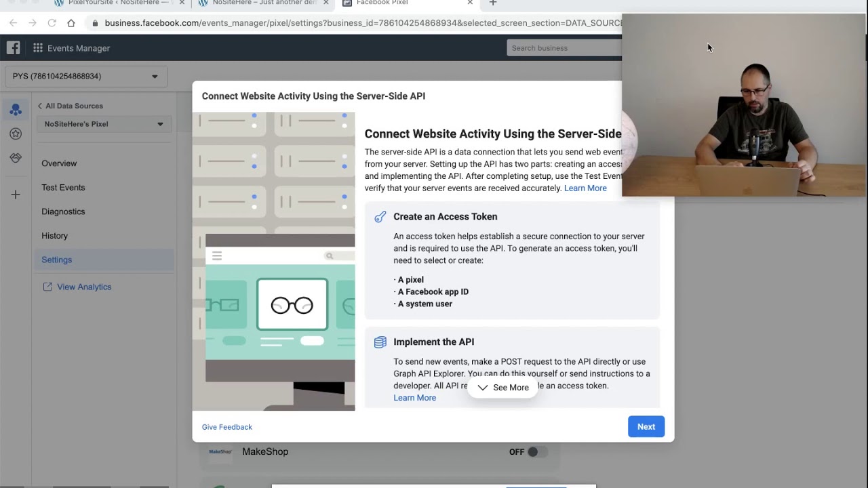868x488 pixels.
Task: Click the "A system user" text
Action: click(x=425, y=304)
